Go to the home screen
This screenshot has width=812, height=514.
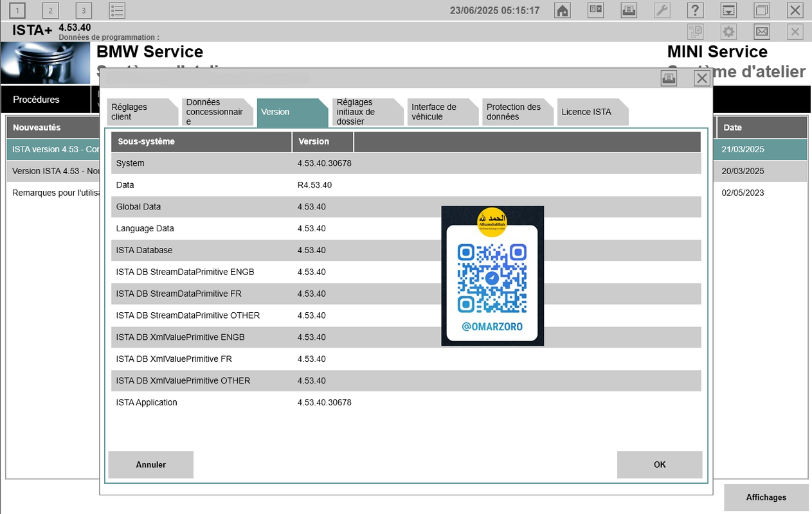563,10
